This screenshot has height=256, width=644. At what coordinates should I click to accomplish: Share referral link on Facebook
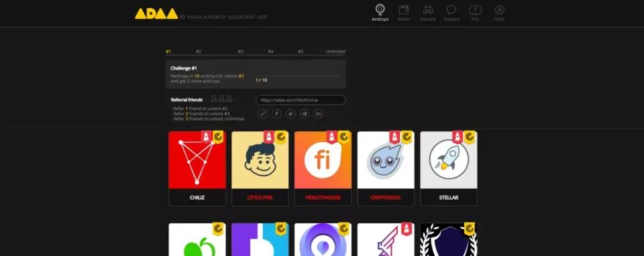click(276, 114)
